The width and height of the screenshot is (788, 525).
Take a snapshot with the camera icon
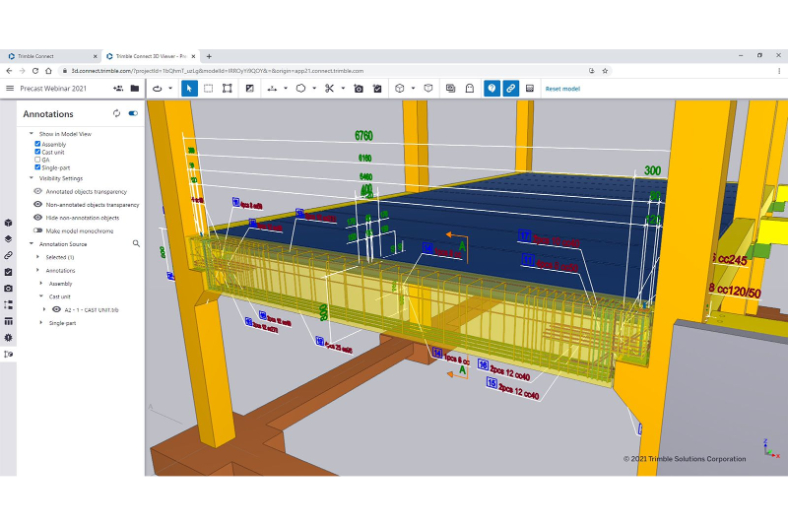pos(358,88)
